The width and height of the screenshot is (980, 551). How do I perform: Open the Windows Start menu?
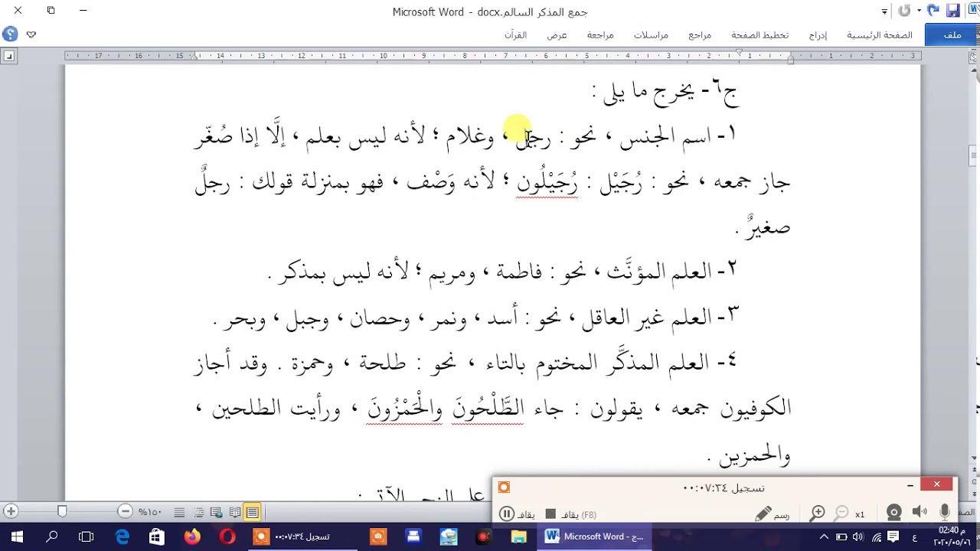pyautogui.click(x=17, y=537)
